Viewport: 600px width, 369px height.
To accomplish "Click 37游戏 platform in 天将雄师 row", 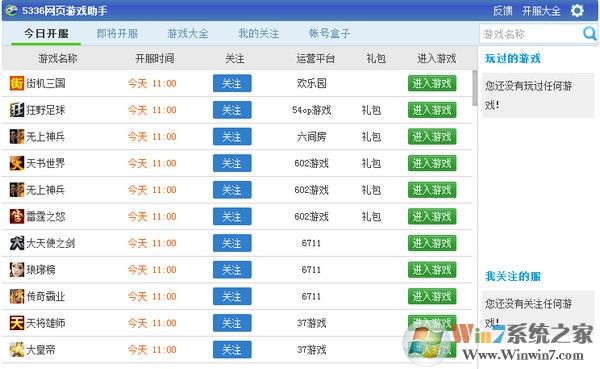I will pyautogui.click(x=311, y=323).
